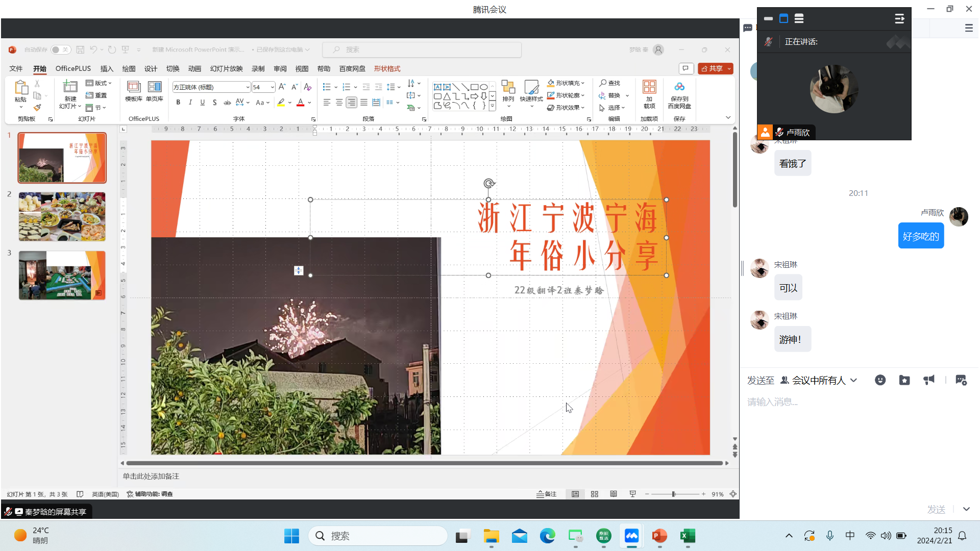Click the Format Painter brush icon
Image resolution: width=980 pixels, height=551 pixels.
tap(37, 108)
